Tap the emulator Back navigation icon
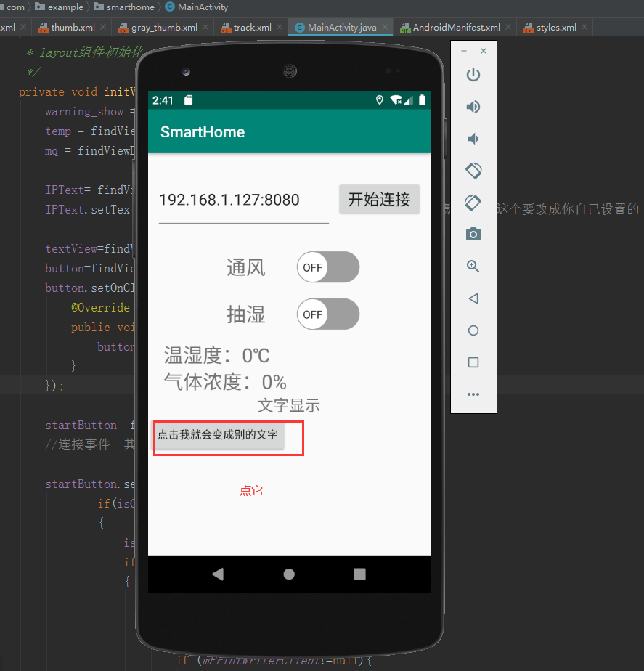Image resolution: width=644 pixels, height=671 pixels. [473, 298]
